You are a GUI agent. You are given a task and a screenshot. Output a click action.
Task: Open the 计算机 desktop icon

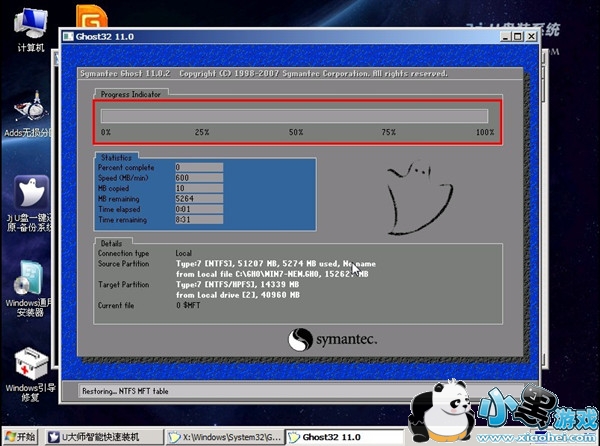click(31, 29)
